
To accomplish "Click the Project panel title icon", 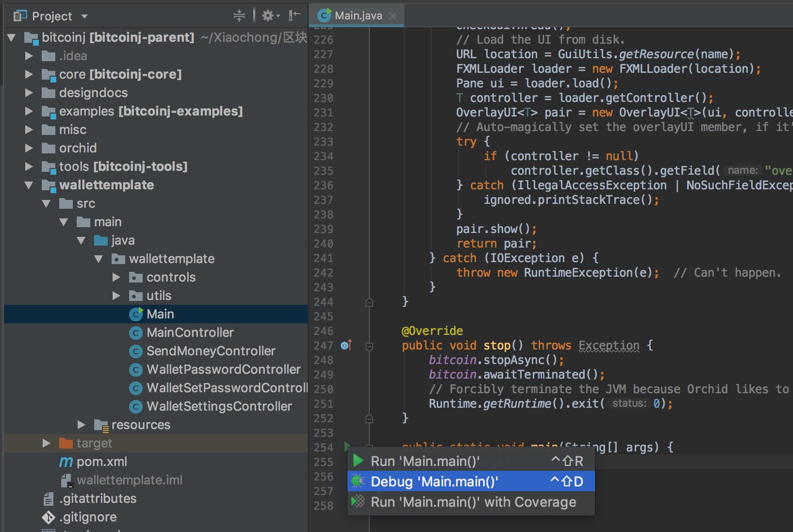I will coord(20,16).
